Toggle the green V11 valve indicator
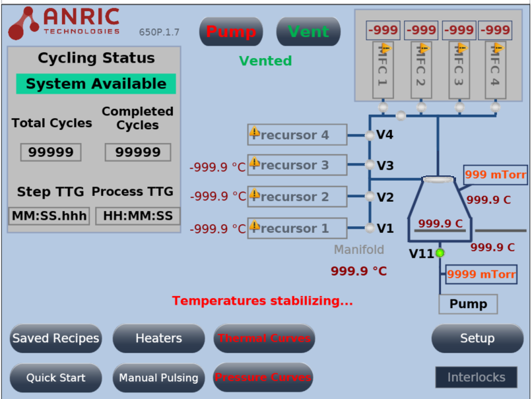 click(440, 253)
